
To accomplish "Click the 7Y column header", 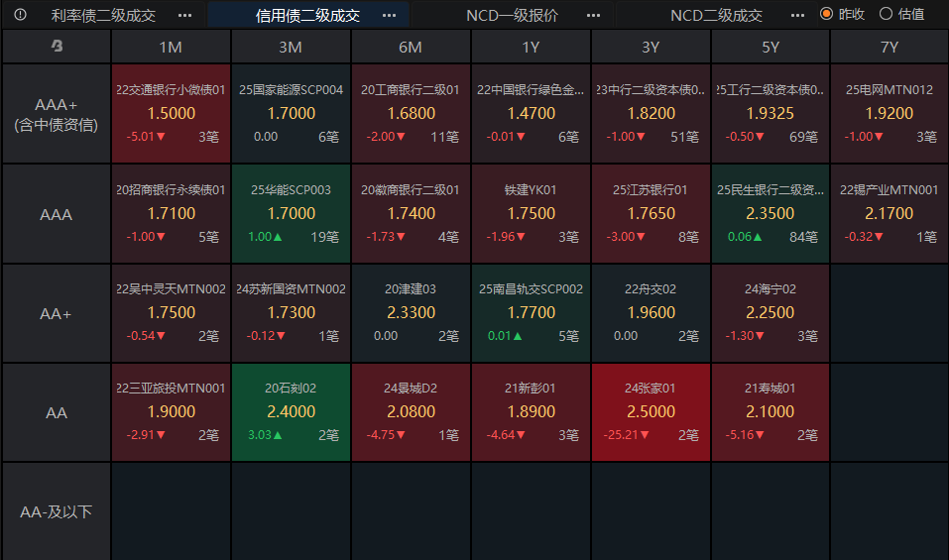I will [890, 47].
